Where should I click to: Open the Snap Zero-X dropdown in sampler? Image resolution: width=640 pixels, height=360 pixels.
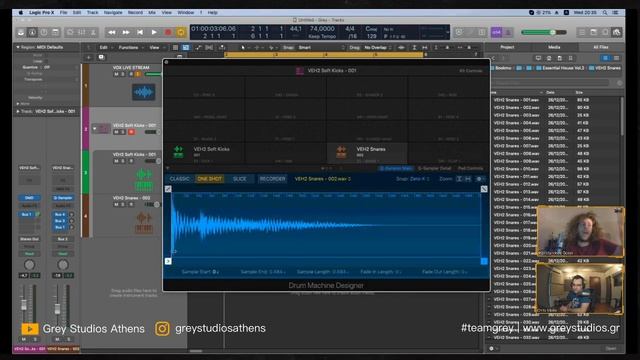412,179
